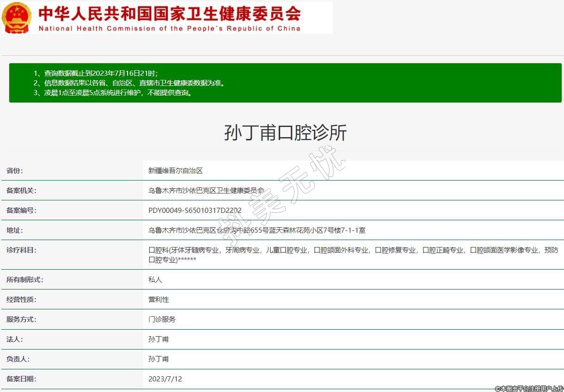Select the 省份 row label

tap(15, 171)
